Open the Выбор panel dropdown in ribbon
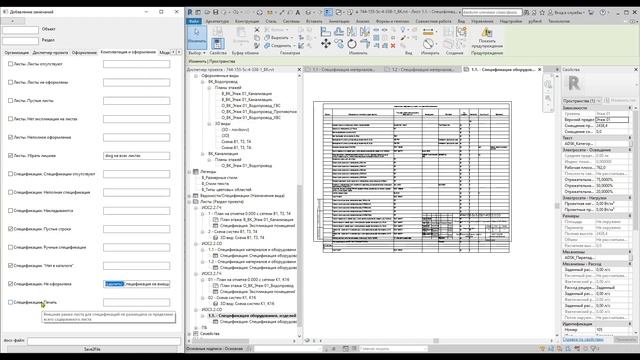This screenshot has width=640, height=360. tap(197, 53)
